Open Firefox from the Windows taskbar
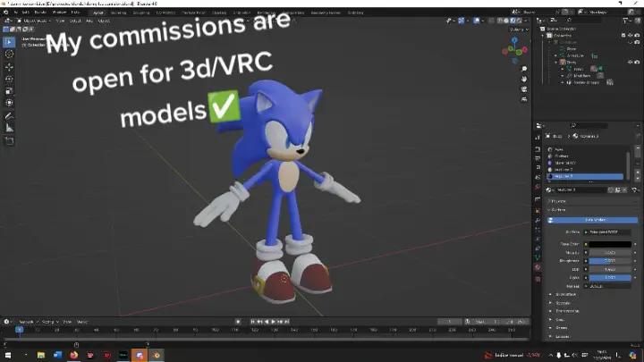This screenshot has width=644, height=362. [x=74, y=355]
